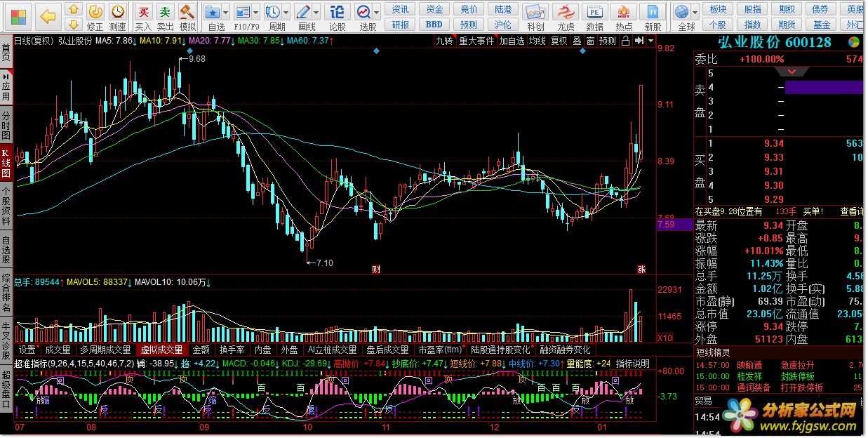Viewport: 868px width, 438px height.
Task: Toggle 预测 forecast in chart header
Action: tap(607, 41)
